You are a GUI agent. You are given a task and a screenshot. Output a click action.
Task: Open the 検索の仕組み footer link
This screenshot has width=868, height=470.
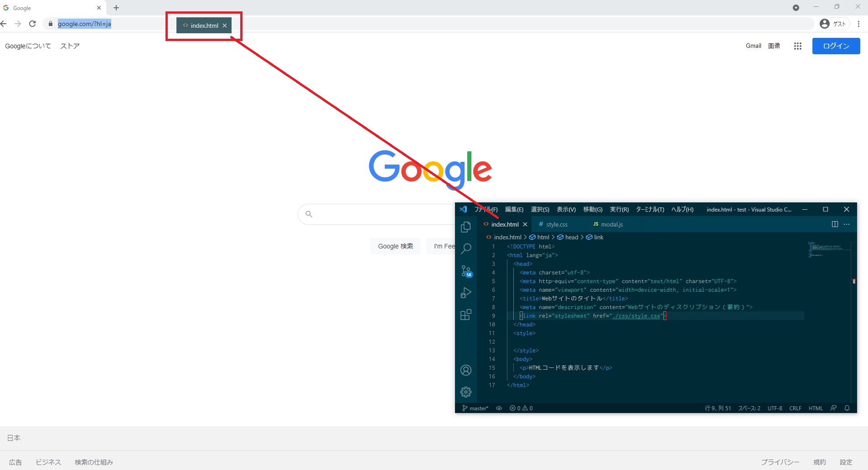tap(94, 462)
